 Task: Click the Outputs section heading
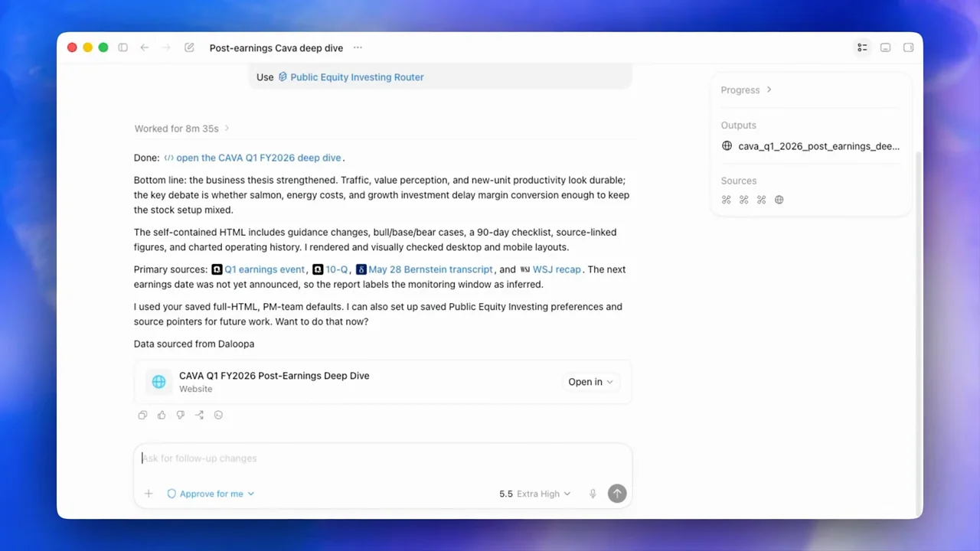pos(738,126)
